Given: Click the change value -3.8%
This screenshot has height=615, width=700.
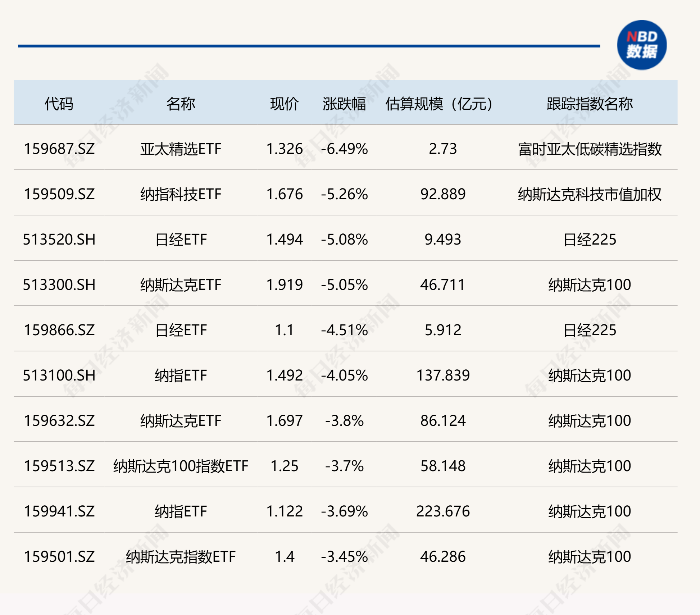Looking at the screenshot, I should tap(344, 421).
